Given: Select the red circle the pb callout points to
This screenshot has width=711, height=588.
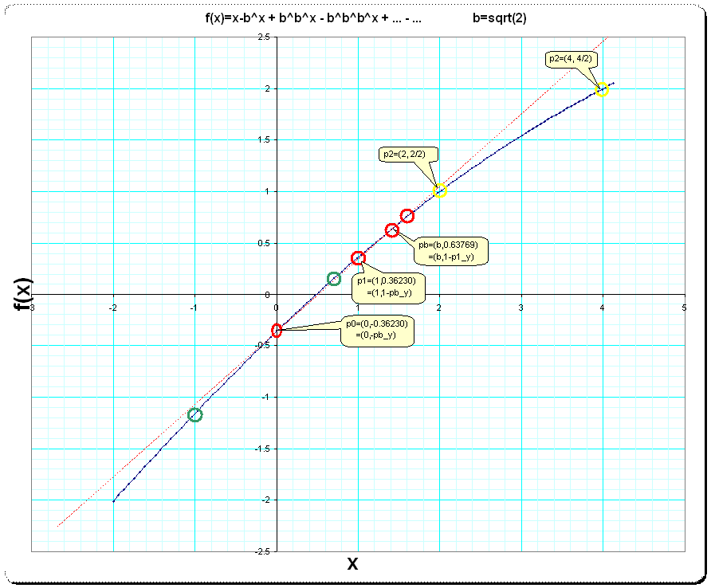Looking at the screenshot, I should pos(392,230).
